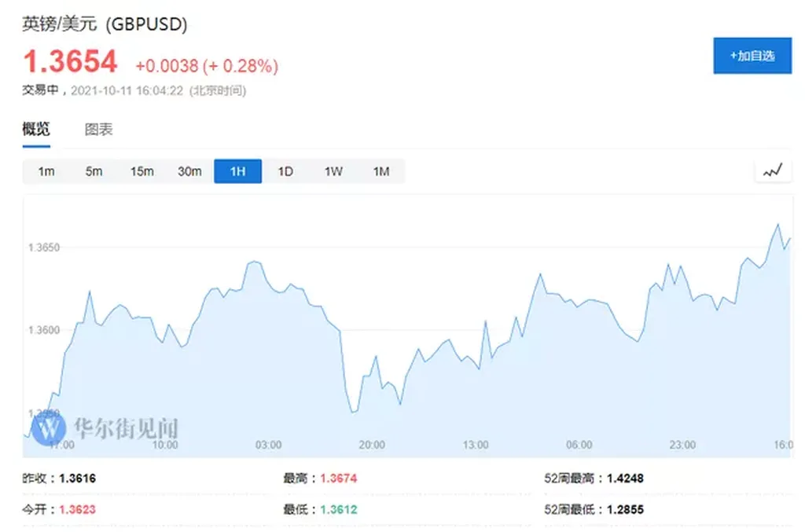The width and height of the screenshot is (805, 532).
Task: Click the 20:00 time axis label
Action: click(372, 445)
